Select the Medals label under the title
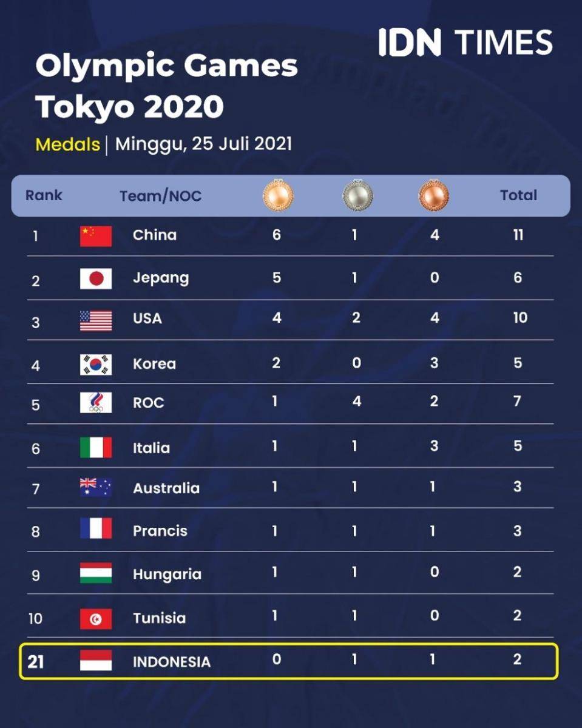 67,144
